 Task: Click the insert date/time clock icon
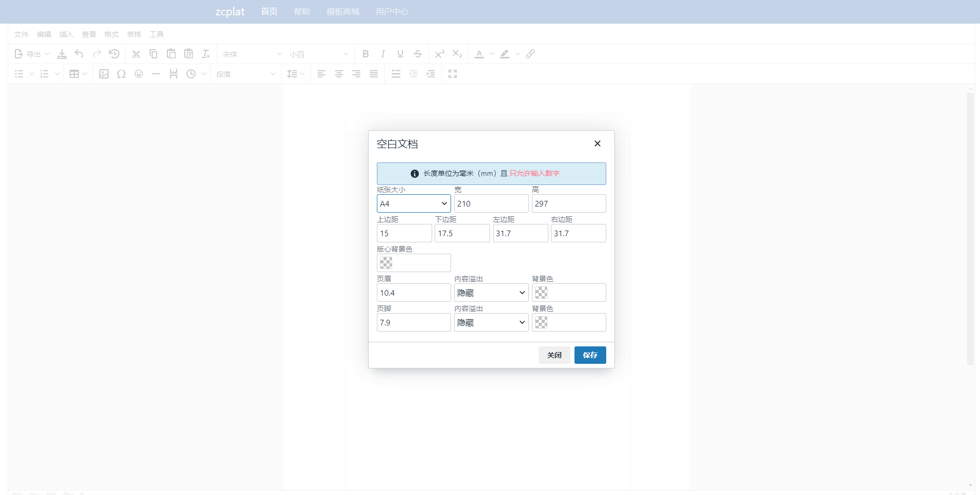pos(191,74)
